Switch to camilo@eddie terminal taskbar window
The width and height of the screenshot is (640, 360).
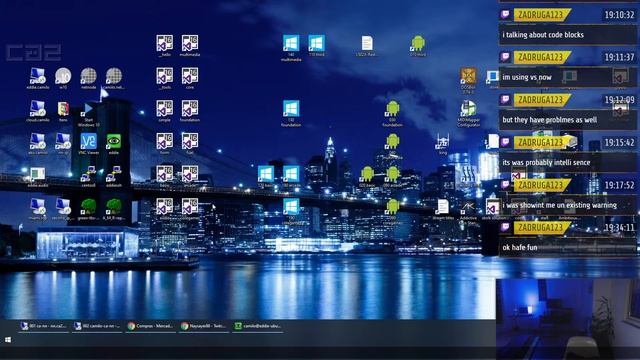click(257, 326)
